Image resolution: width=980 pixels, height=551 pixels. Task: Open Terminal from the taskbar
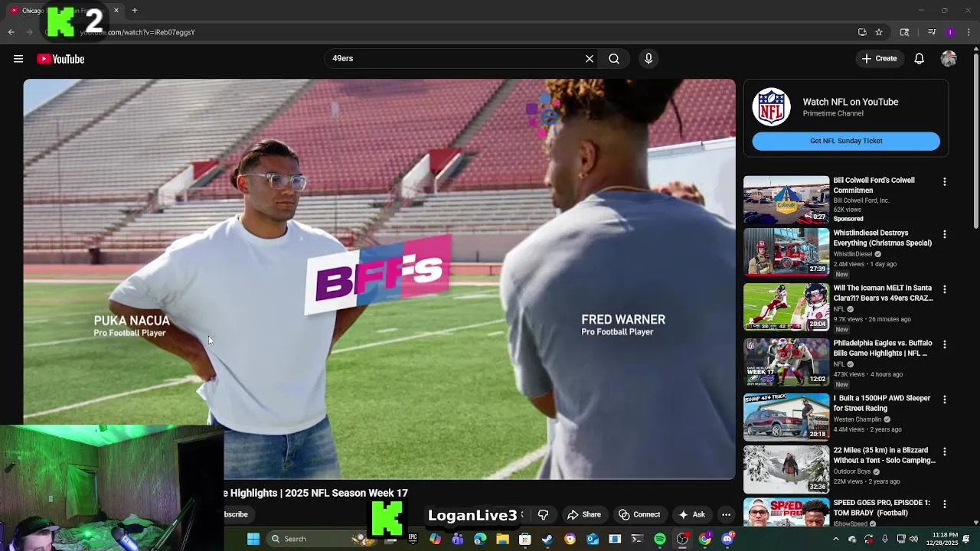click(637, 539)
